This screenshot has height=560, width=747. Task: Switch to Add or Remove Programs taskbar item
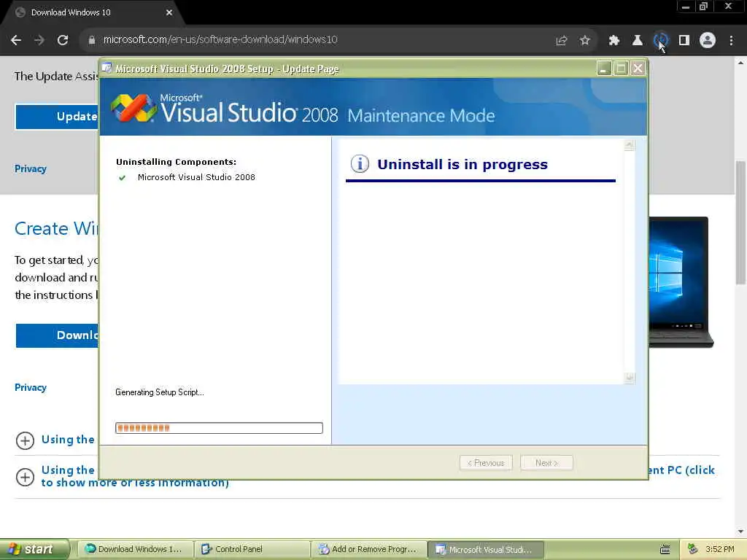368,550
